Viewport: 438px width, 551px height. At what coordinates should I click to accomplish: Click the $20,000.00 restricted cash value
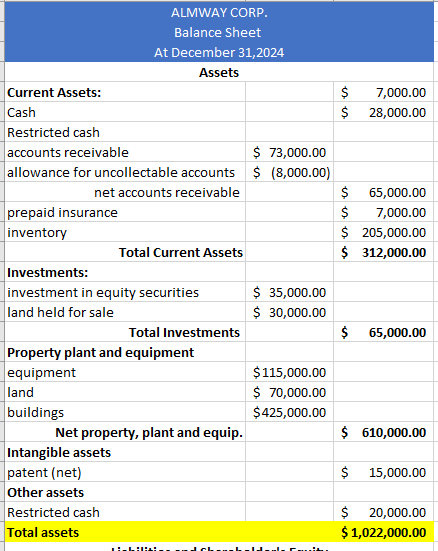pyautogui.click(x=384, y=512)
